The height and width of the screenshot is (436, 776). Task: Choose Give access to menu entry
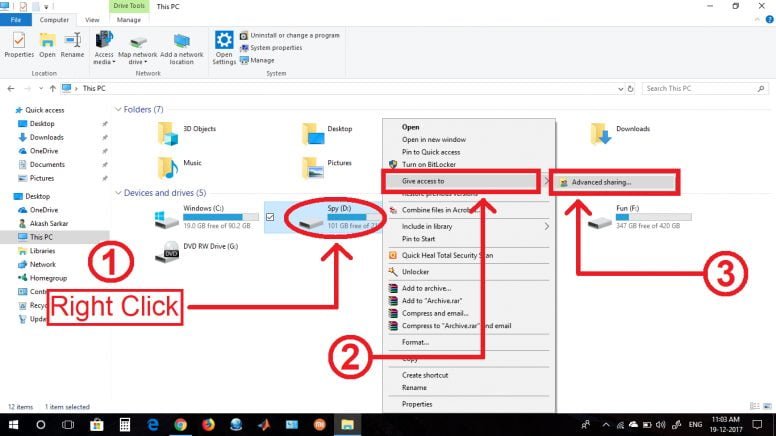(461, 181)
